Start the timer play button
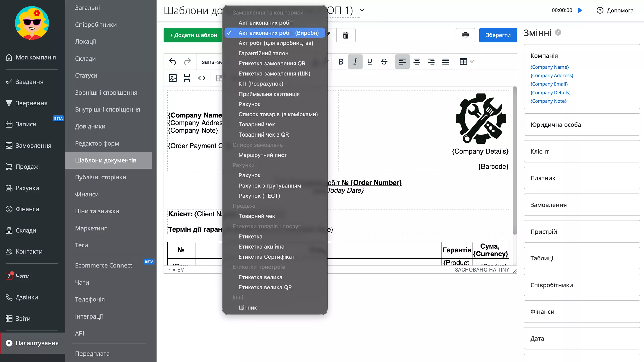Screen dimensions: 644x362 pyautogui.click(x=580, y=10)
